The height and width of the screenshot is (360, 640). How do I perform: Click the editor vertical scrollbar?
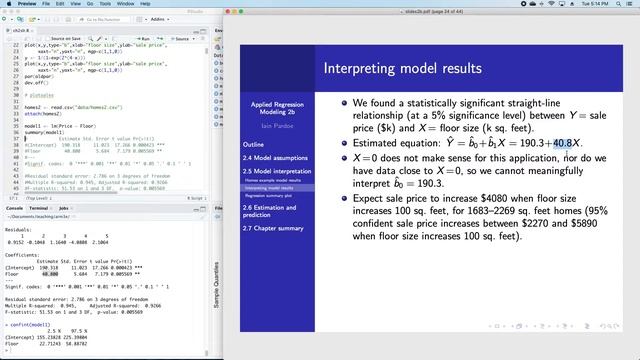point(207,51)
